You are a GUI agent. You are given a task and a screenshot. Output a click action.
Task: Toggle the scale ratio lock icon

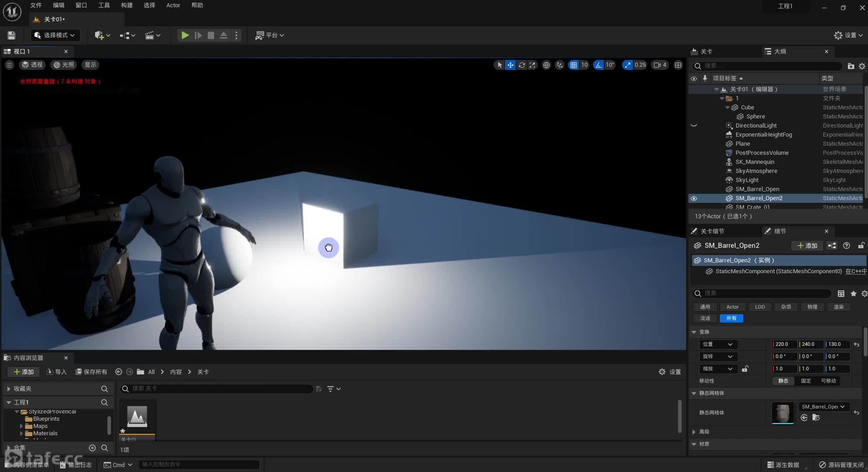coord(745,369)
